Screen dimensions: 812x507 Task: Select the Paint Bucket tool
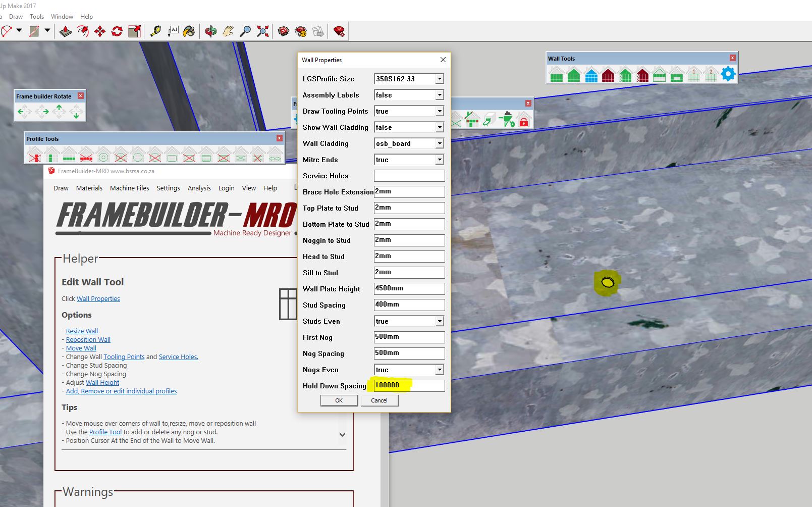(189, 31)
